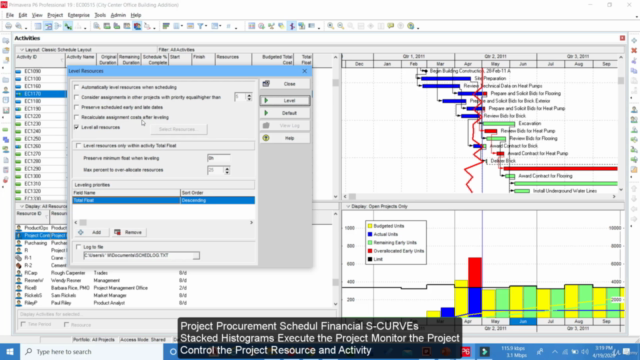Click Add under Leveling priorities
Viewport: 640px width, 360px height.
point(90,232)
